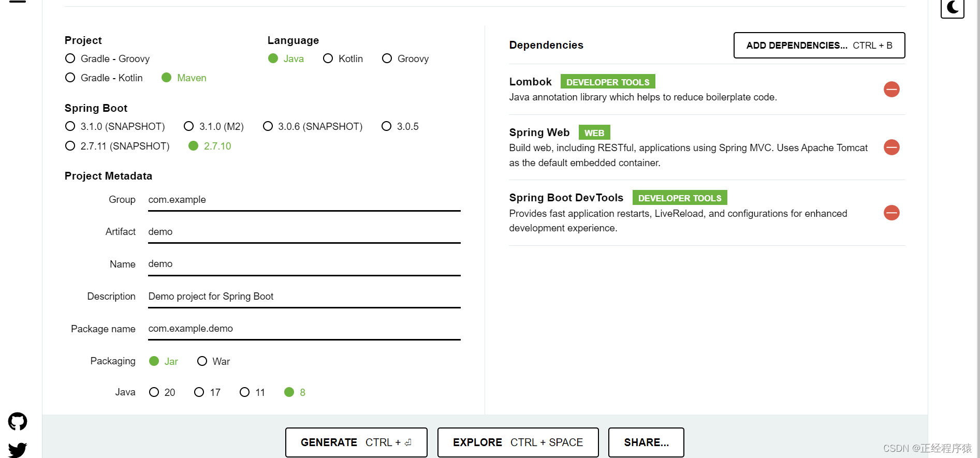Remove the Spring Web dependency
This screenshot has width=980, height=458.
coord(891,147)
